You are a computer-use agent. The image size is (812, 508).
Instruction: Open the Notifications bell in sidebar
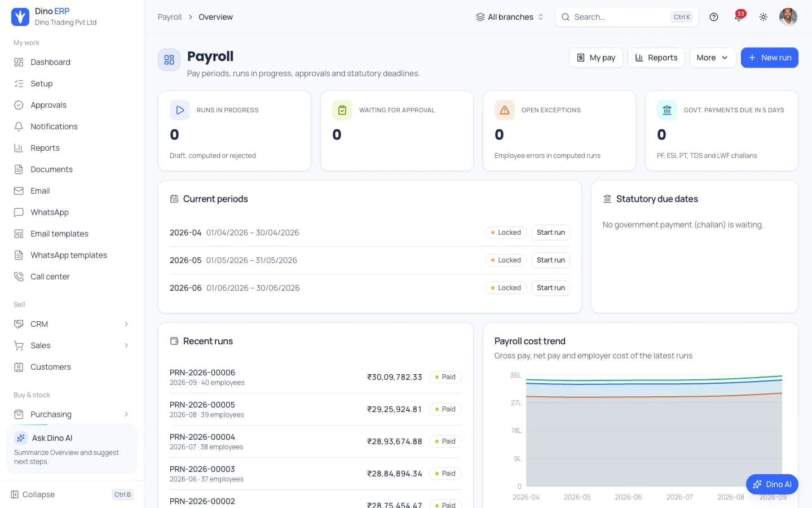[19, 126]
